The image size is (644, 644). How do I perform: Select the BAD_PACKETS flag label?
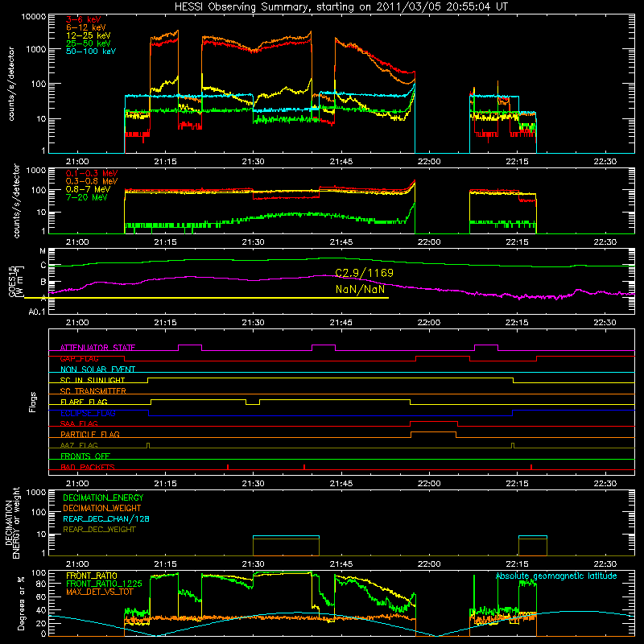point(88,467)
